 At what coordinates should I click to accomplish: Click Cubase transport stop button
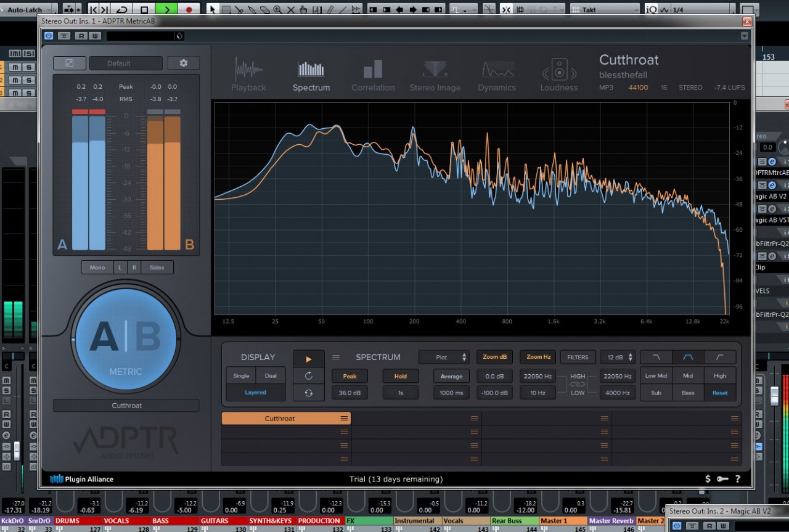point(144,9)
